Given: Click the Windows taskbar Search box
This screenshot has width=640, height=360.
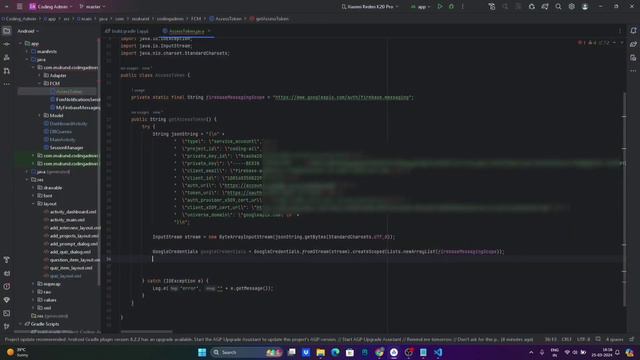Looking at the screenshot, I should (247, 352).
